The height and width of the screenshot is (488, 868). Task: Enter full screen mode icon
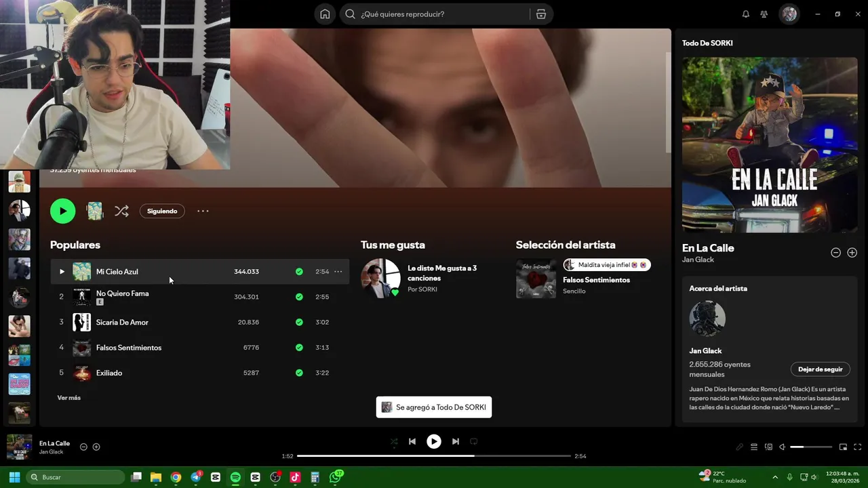tap(857, 447)
